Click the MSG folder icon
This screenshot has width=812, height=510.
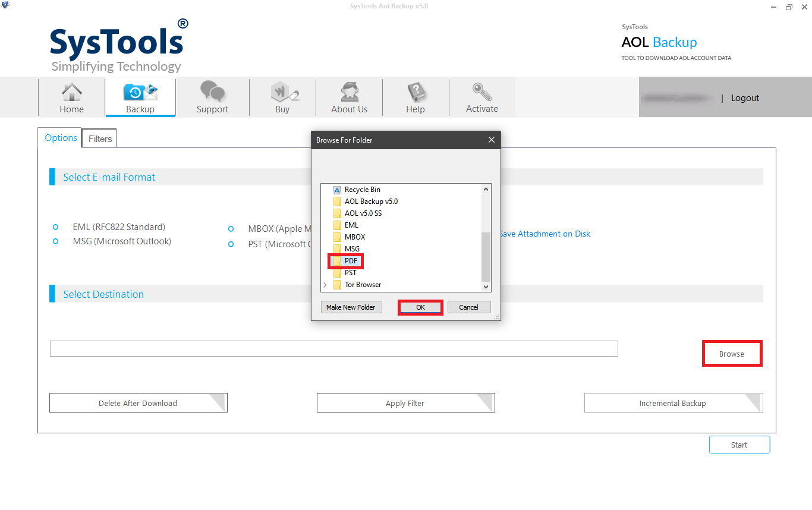point(337,249)
